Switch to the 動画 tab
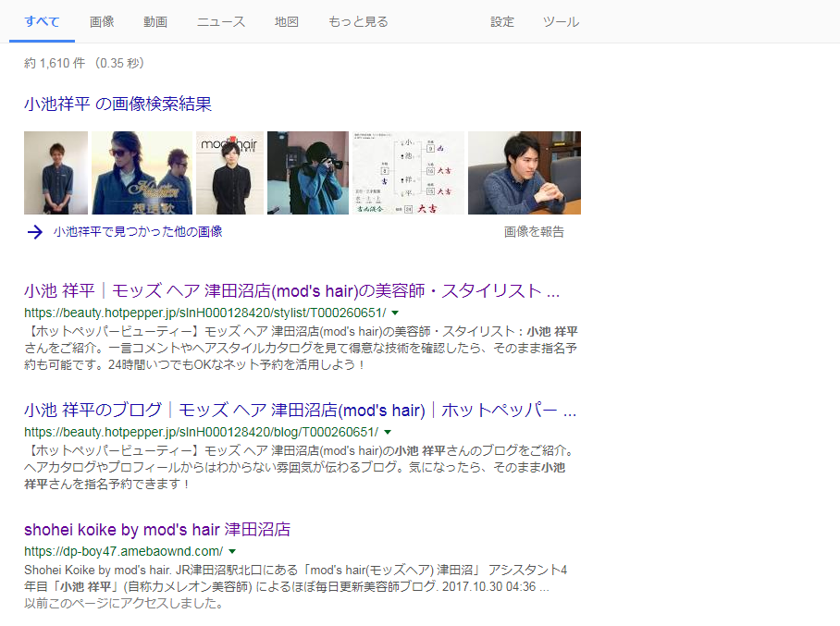This screenshot has height=626, width=840. point(155,22)
